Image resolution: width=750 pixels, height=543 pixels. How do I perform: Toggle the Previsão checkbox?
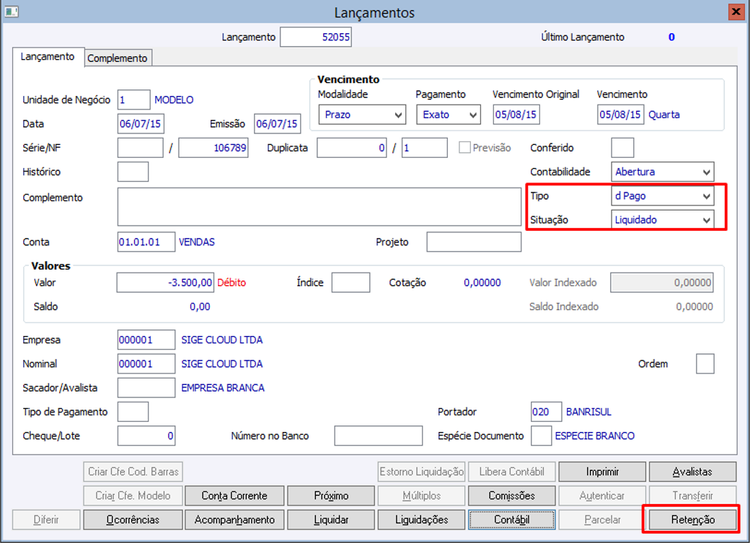point(464,147)
